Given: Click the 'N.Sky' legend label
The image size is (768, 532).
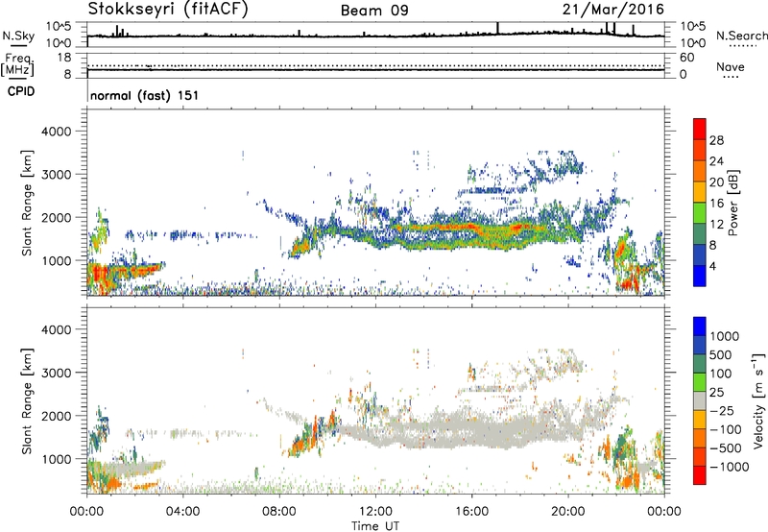Looking at the screenshot, I should click(x=18, y=36).
